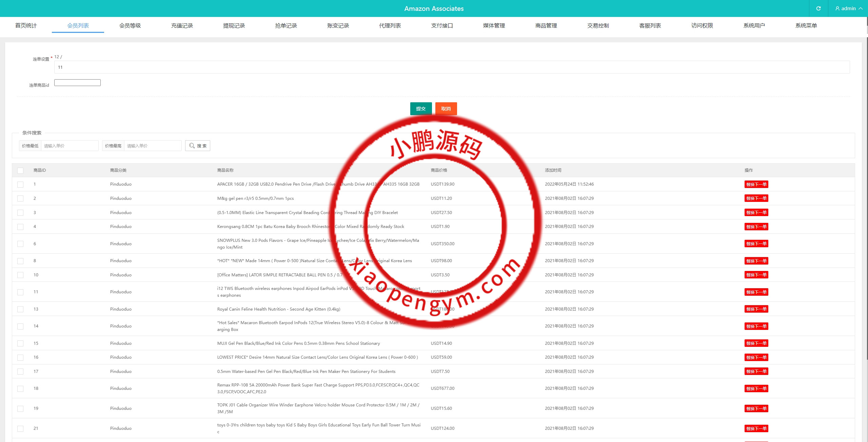
Task: Click 替换下一单 for Kerongsang brooch row
Action: click(x=756, y=227)
